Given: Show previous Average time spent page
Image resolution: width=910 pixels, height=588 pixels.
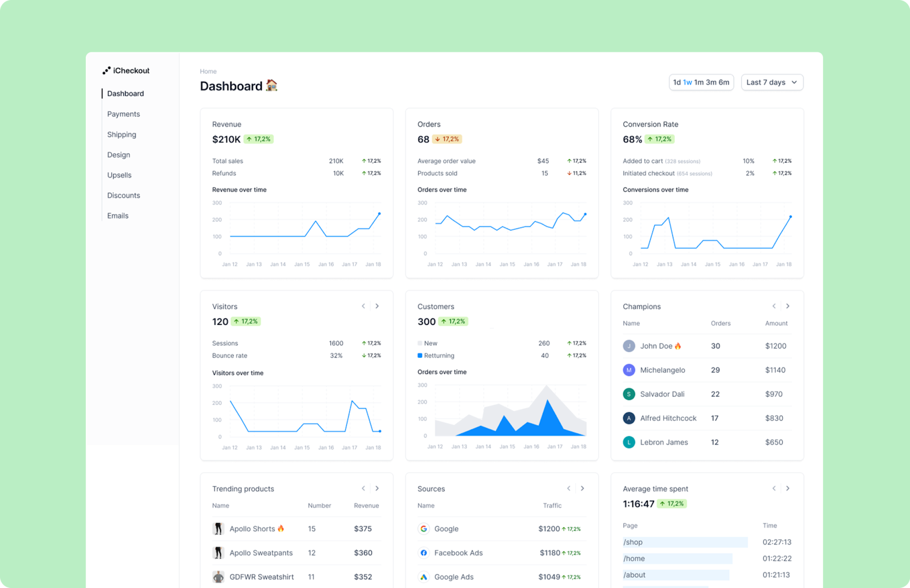Looking at the screenshot, I should (774, 488).
